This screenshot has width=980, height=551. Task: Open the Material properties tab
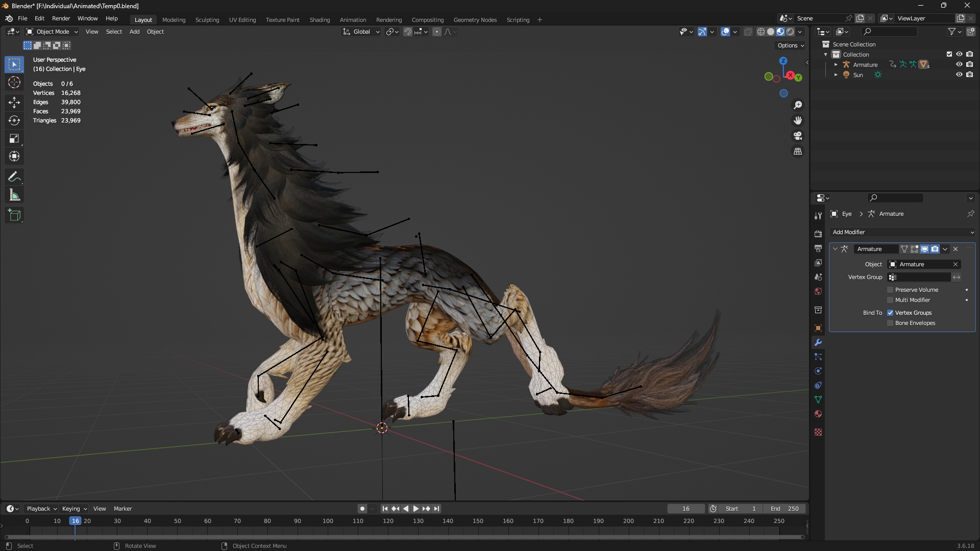pos(818,414)
